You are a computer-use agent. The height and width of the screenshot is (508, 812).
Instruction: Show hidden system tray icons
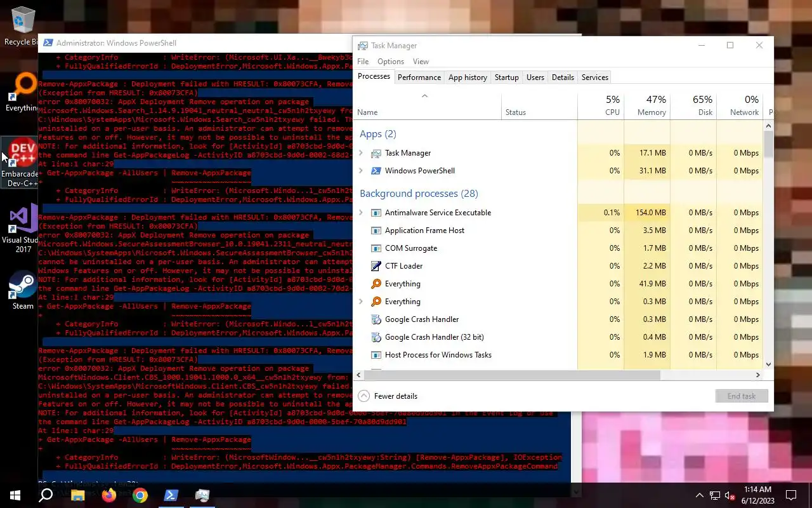tap(700, 495)
